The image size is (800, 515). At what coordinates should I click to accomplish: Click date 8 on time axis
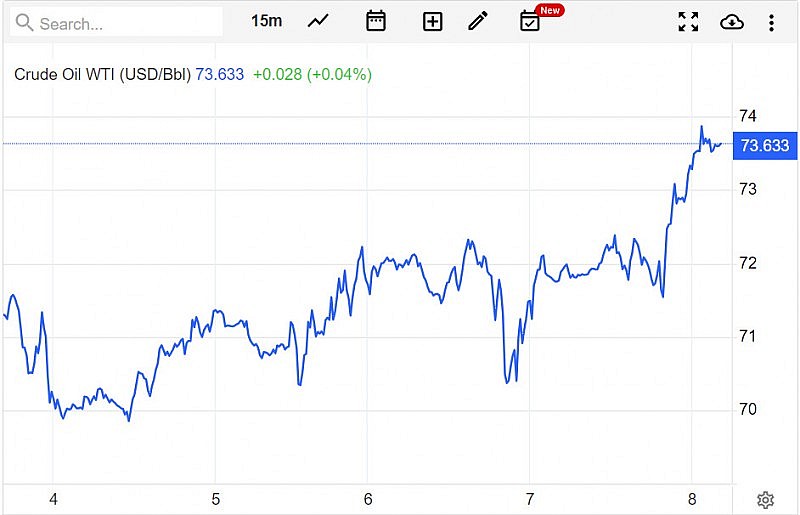tap(692, 499)
